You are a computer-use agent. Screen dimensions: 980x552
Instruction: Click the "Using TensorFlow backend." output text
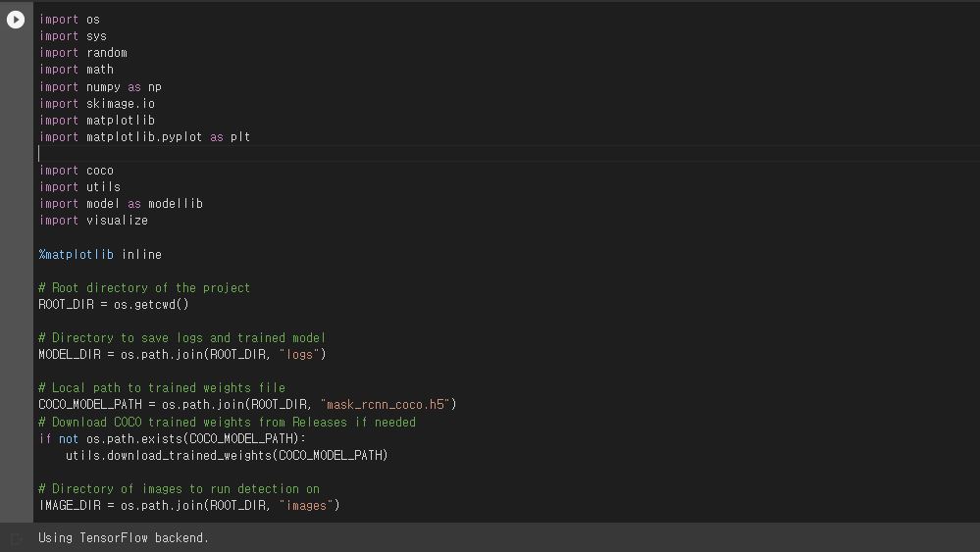pos(124,537)
